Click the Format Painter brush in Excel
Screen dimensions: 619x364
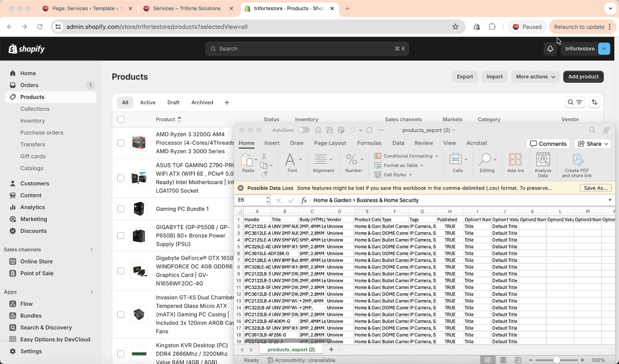point(264,174)
